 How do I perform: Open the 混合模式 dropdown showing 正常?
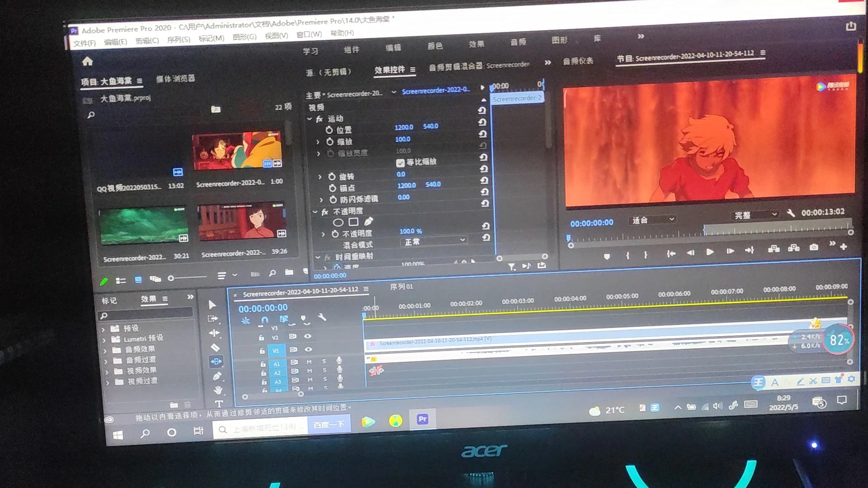point(434,241)
